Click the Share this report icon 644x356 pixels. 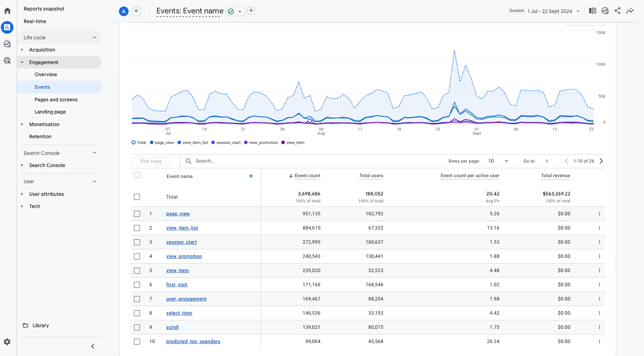coord(617,11)
